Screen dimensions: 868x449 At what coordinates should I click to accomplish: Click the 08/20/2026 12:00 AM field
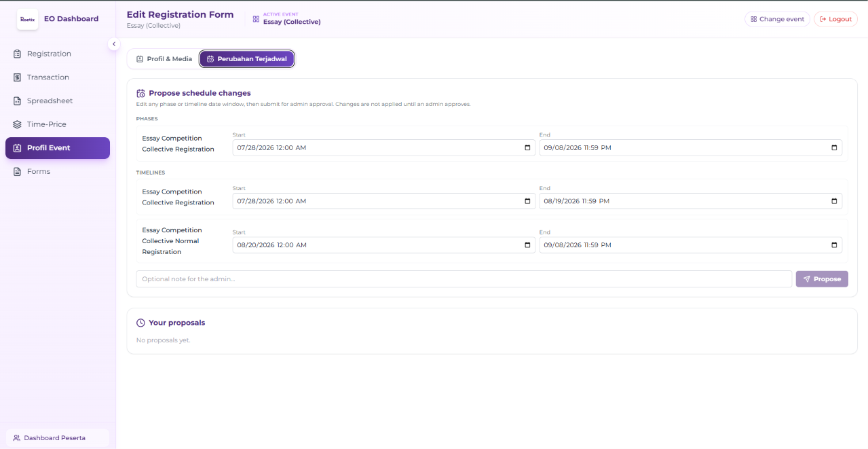click(383, 245)
